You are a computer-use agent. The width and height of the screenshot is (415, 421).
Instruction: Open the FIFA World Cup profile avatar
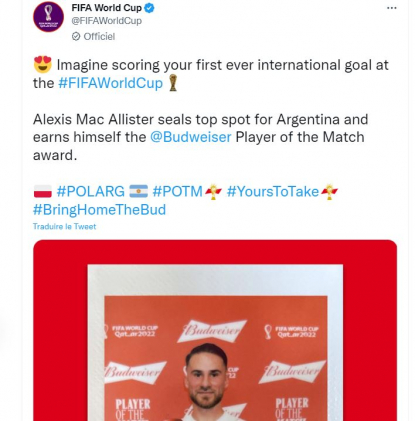(48, 17)
